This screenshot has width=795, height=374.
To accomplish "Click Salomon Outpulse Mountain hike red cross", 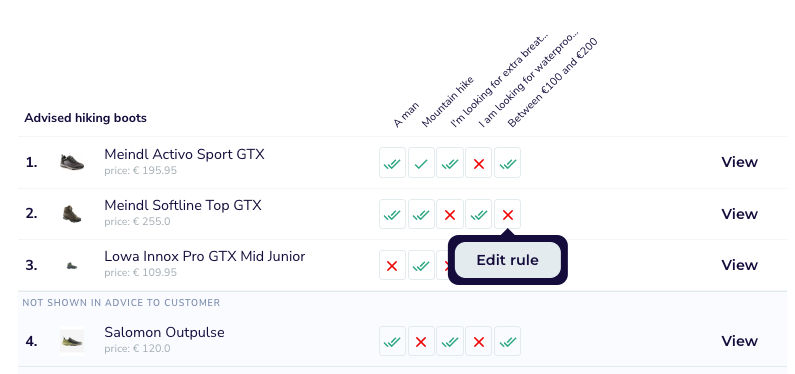I will point(421,341).
